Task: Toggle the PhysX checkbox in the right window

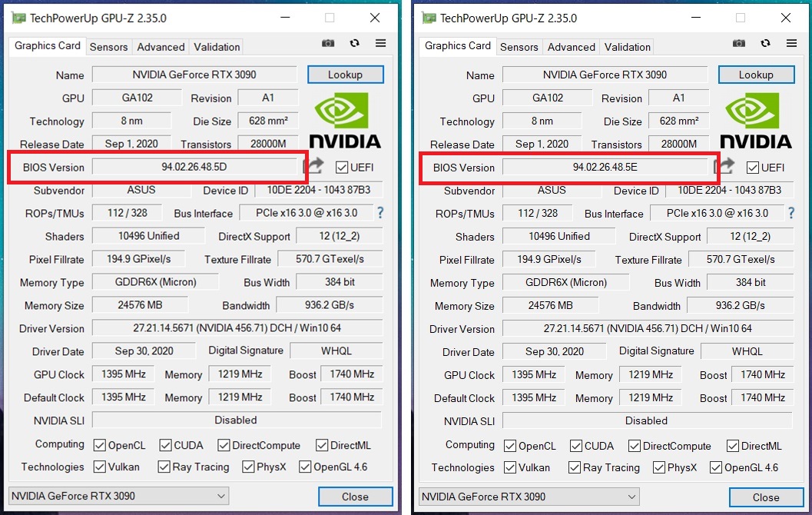Action: tap(658, 467)
